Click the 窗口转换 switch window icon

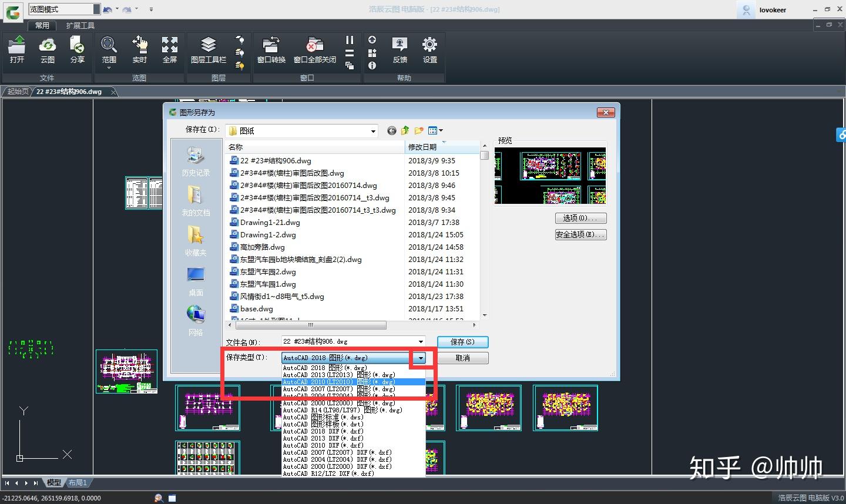271,49
